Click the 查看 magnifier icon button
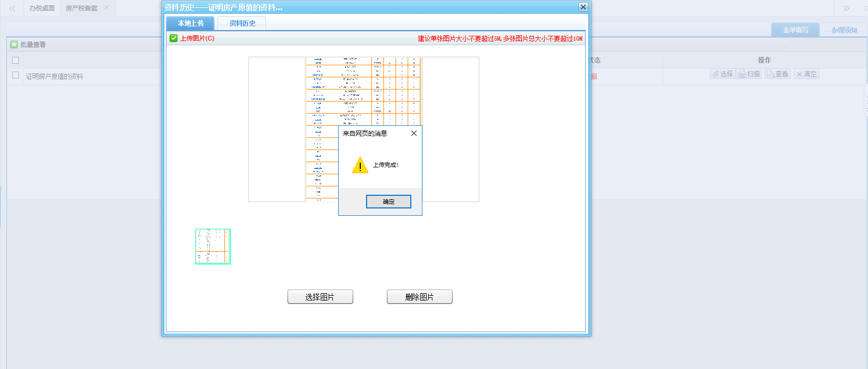The width and height of the screenshot is (868, 369). [x=777, y=74]
